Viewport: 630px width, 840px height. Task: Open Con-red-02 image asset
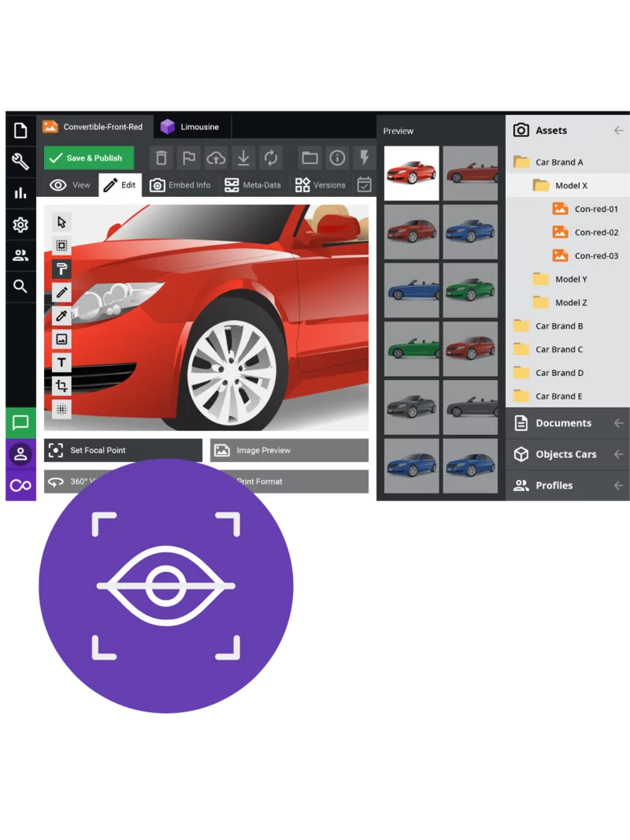595,232
